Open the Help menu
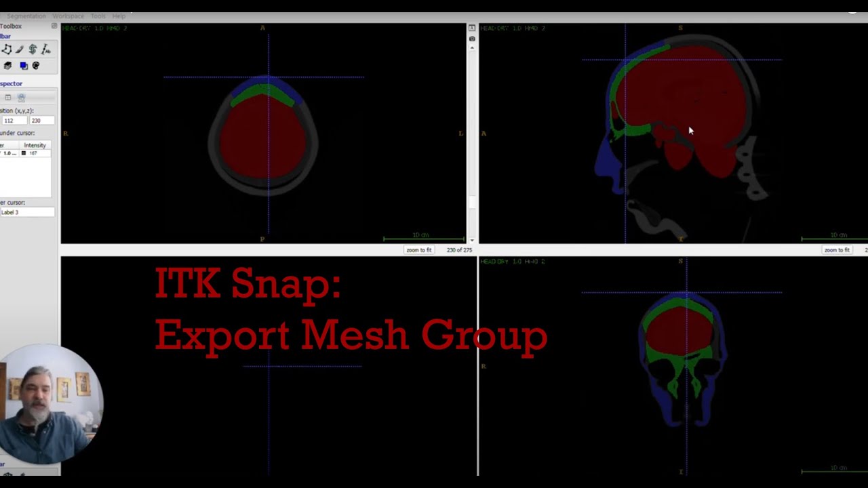The width and height of the screenshot is (868, 488). coord(119,16)
